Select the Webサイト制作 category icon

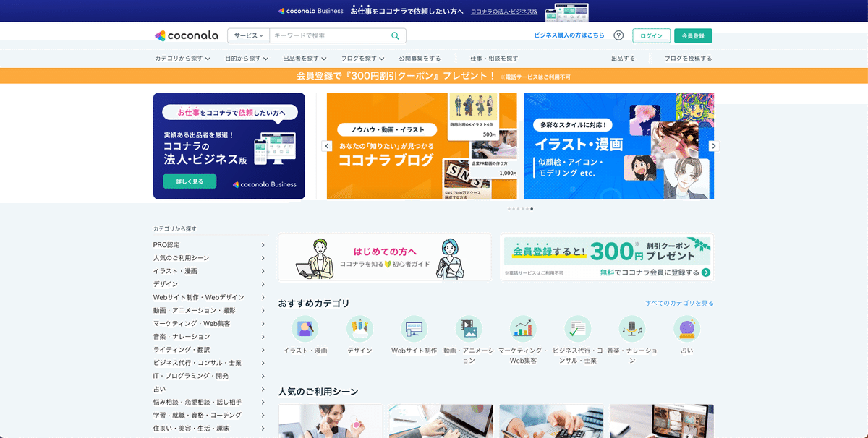coord(414,329)
